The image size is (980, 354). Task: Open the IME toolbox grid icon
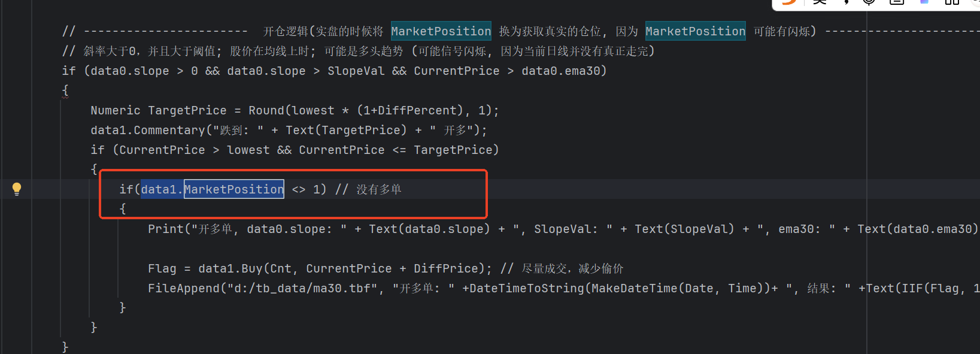(x=952, y=2)
